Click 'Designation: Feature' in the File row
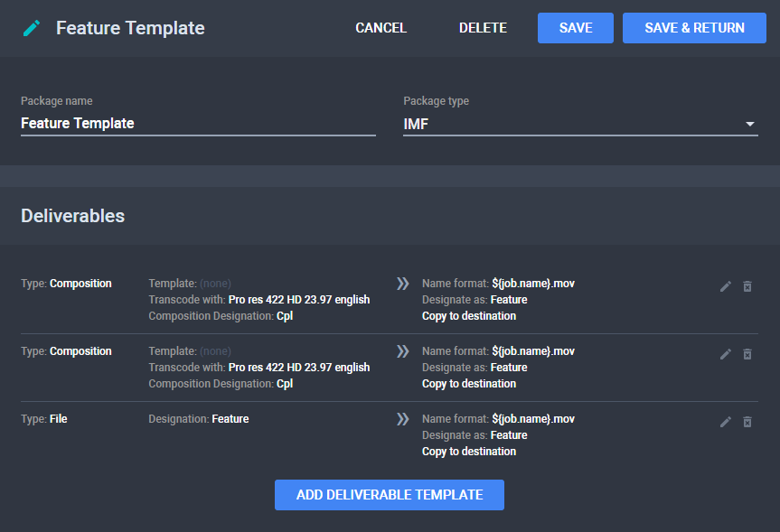The width and height of the screenshot is (780, 532). 199,419
